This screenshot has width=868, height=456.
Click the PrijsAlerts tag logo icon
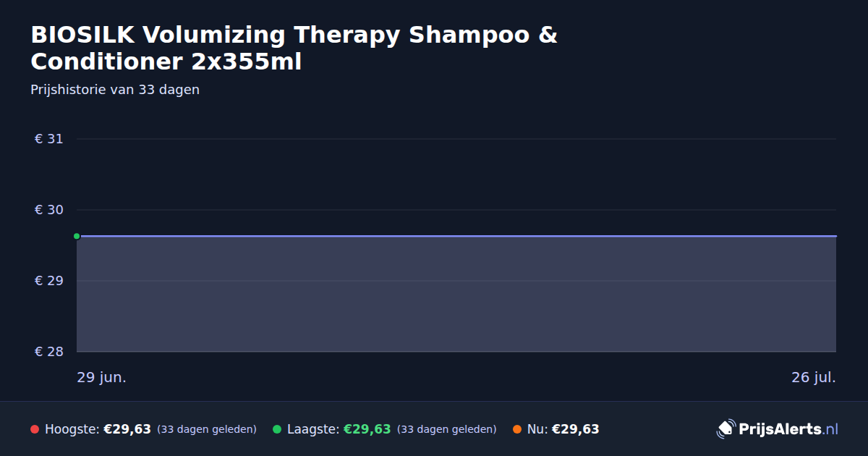coord(726,429)
